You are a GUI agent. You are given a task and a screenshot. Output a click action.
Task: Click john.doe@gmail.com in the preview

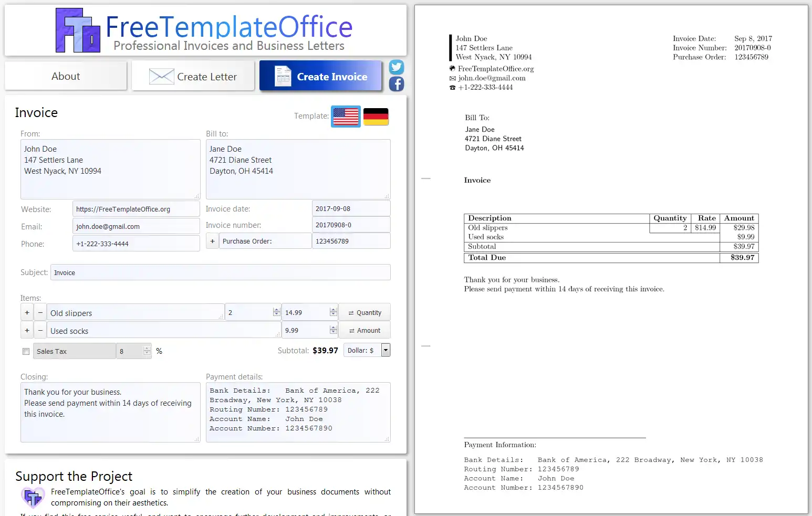[x=492, y=78]
